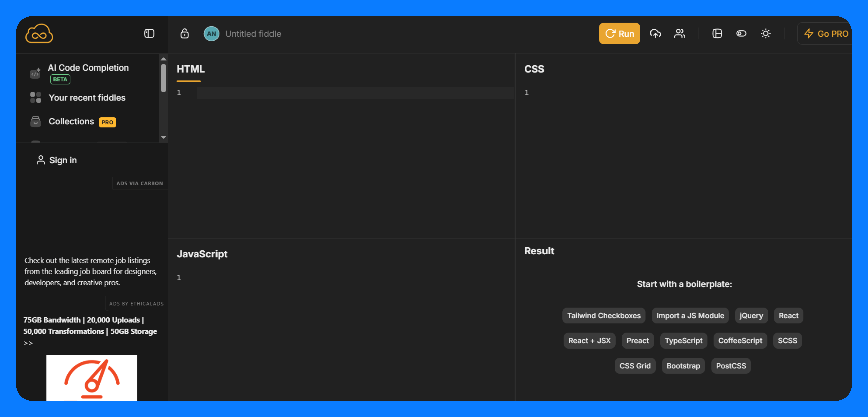Open collaboration via the people icon
868x417 pixels.
(680, 33)
